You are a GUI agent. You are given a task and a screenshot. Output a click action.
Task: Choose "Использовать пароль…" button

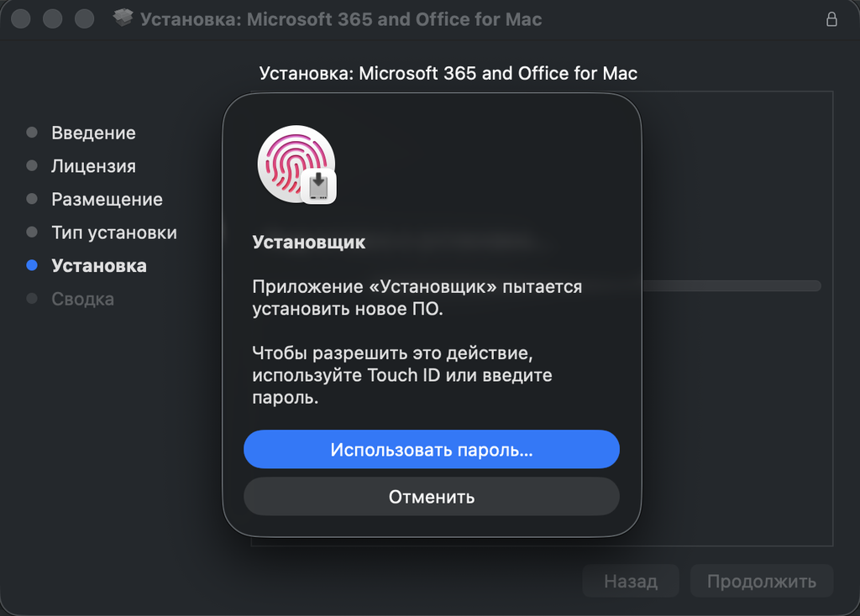click(x=432, y=449)
